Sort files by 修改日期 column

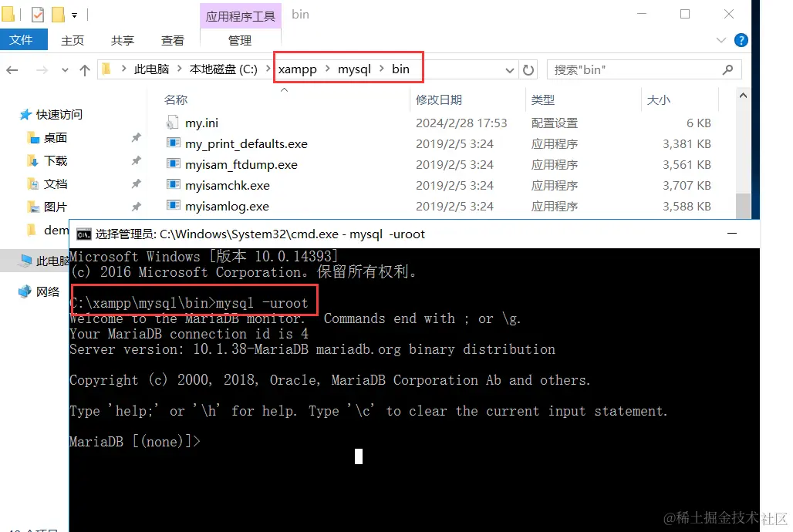pos(439,100)
